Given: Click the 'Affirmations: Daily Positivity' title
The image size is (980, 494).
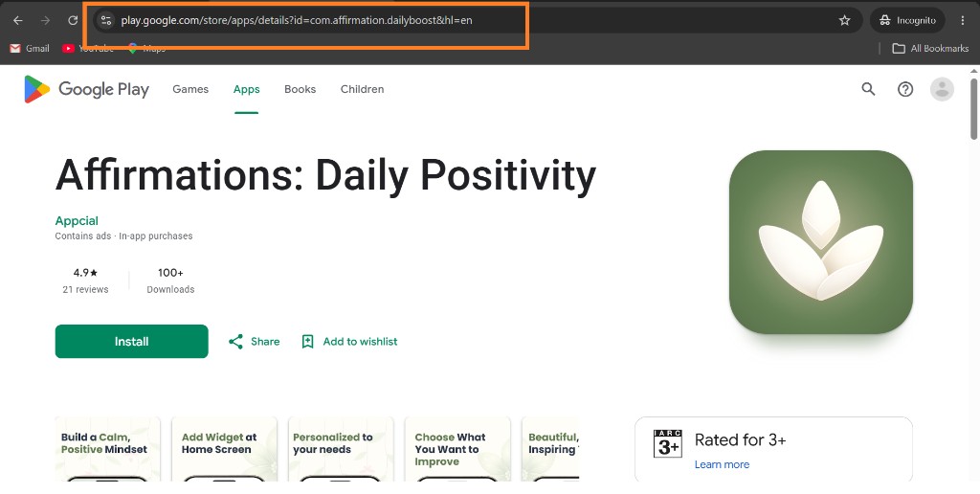Looking at the screenshot, I should [x=325, y=175].
